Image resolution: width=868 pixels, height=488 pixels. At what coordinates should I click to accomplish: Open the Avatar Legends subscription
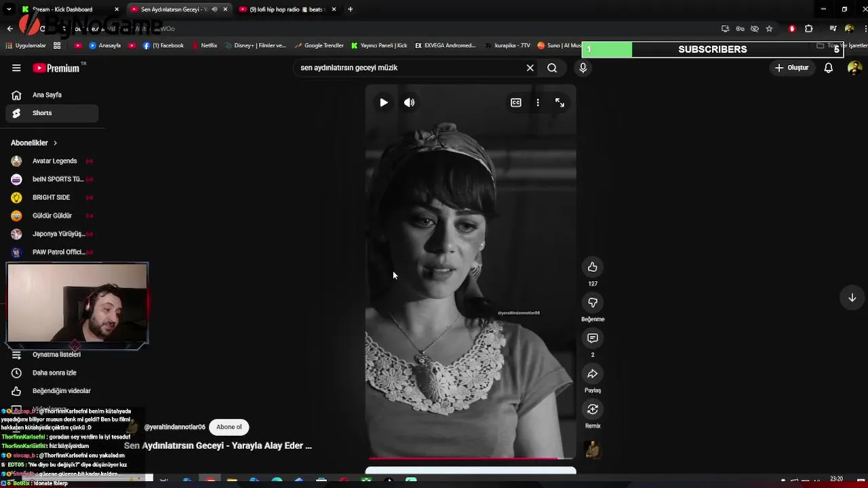coord(53,161)
